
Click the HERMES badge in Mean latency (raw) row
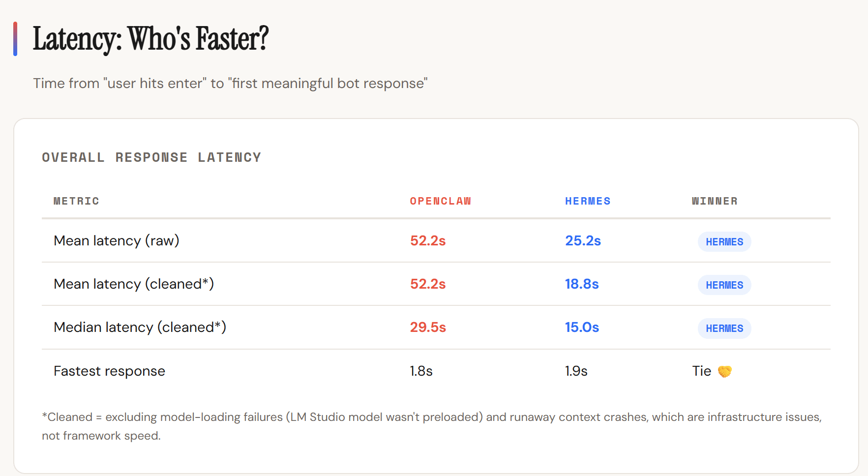[x=724, y=242]
